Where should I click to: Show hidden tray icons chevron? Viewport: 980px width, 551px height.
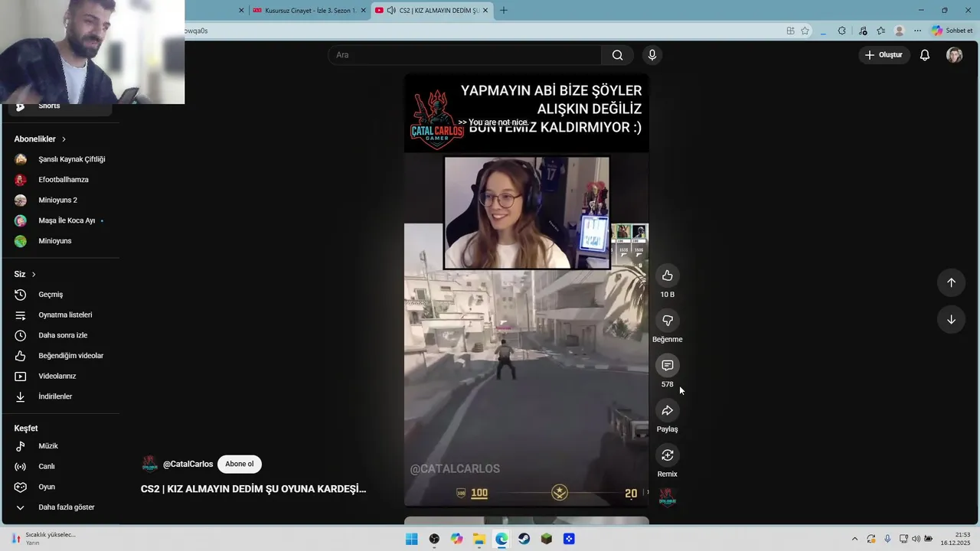pyautogui.click(x=854, y=539)
